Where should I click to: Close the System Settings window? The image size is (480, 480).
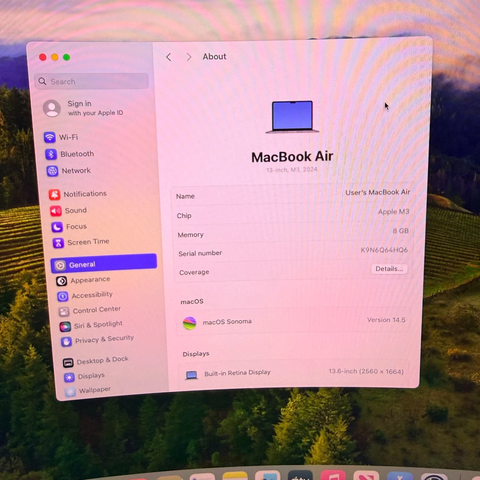click(x=43, y=57)
